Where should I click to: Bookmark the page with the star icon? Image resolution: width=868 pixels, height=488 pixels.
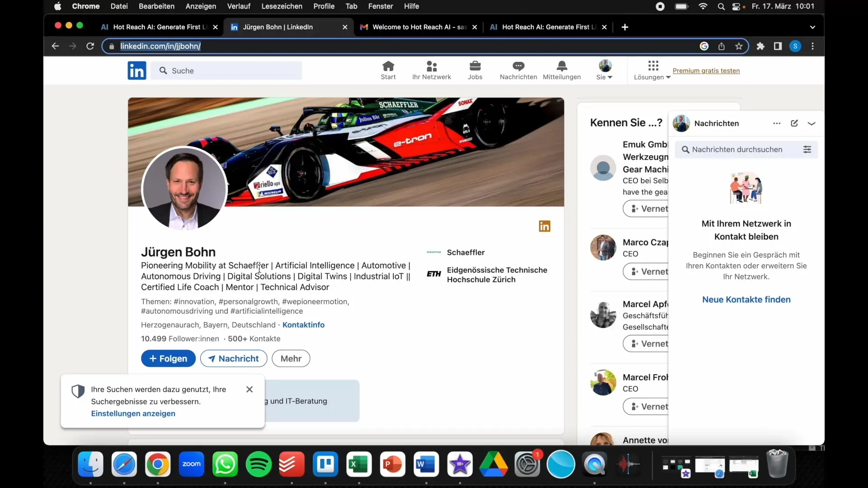(739, 46)
